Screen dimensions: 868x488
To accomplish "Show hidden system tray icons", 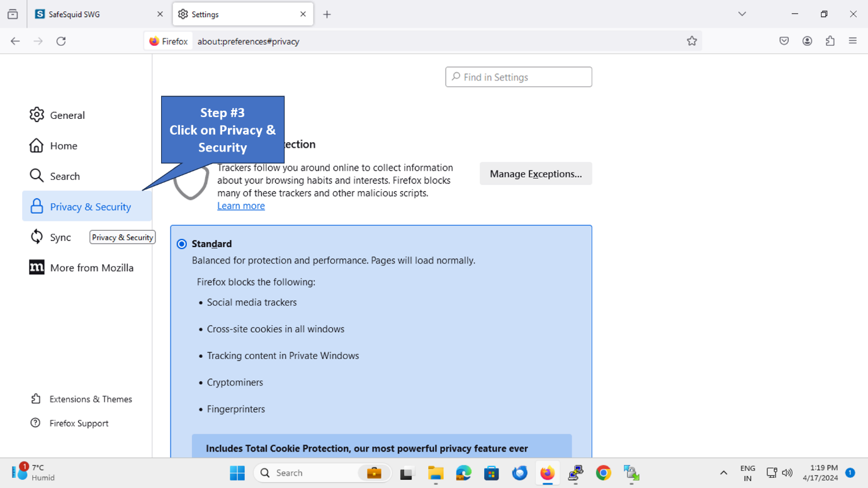I will 723,473.
